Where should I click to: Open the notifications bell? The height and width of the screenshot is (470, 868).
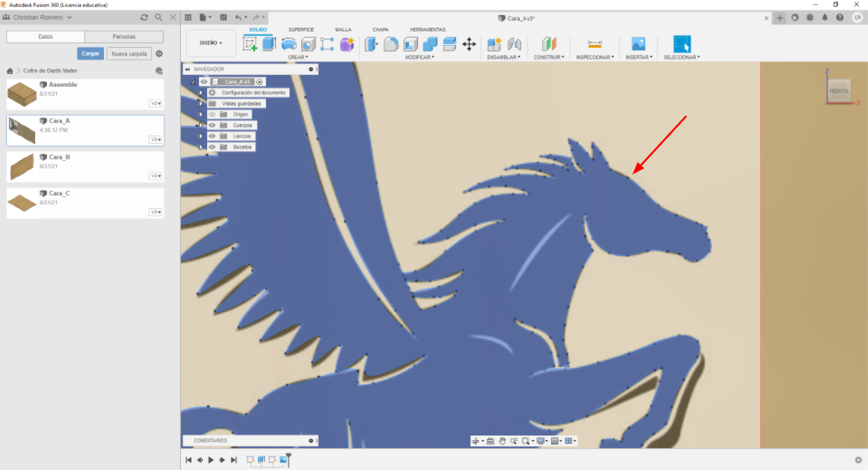(825, 18)
